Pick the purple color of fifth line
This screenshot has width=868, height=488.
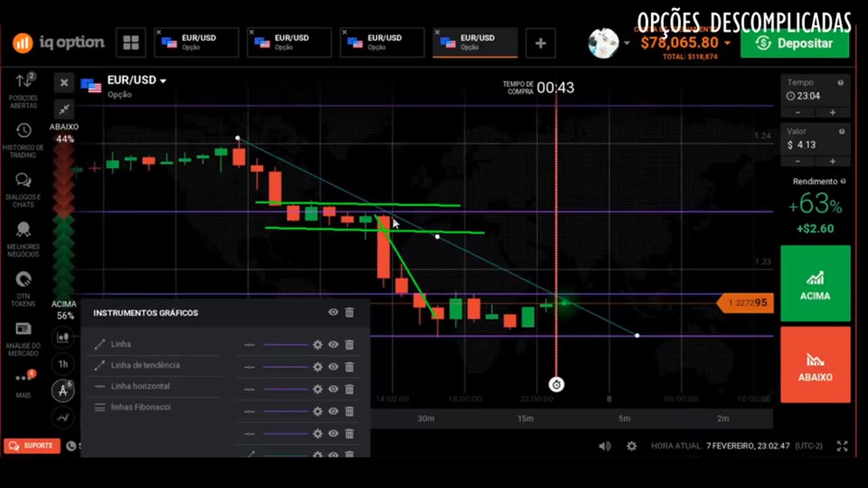tap(285, 434)
